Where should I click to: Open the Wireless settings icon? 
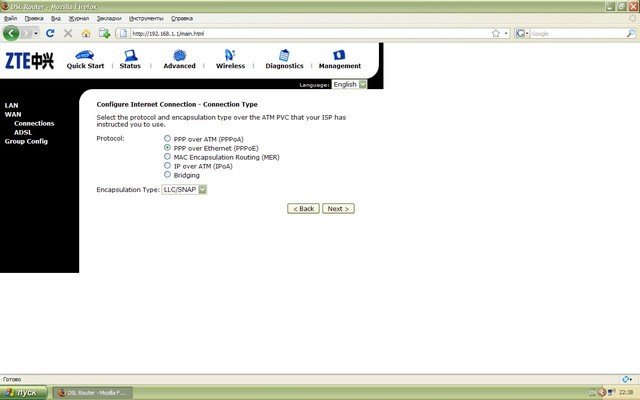pyautogui.click(x=230, y=55)
